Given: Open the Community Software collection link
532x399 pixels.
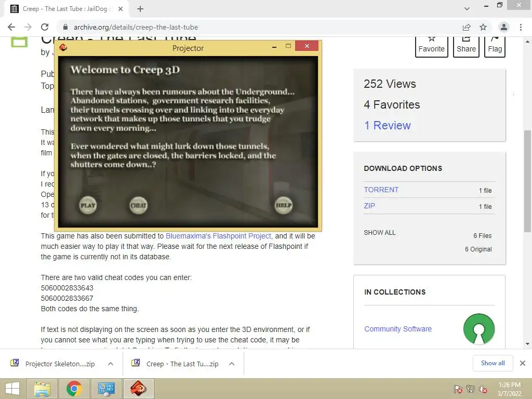Looking at the screenshot, I should click(x=397, y=329).
